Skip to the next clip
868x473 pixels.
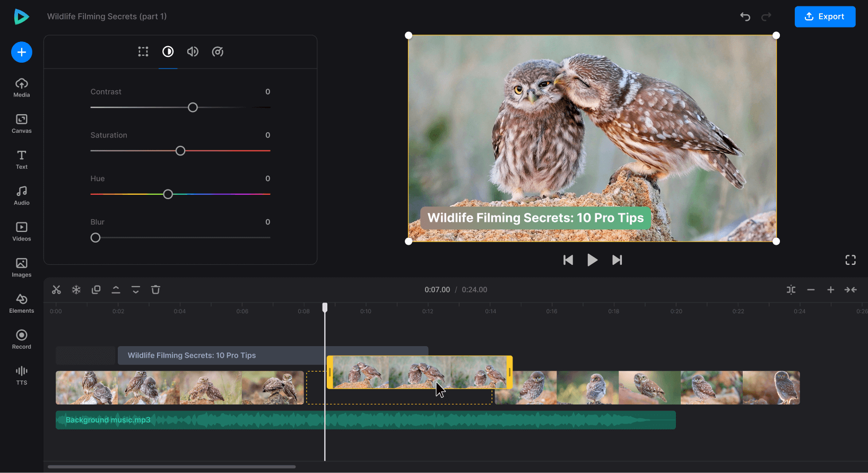pyautogui.click(x=617, y=260)
